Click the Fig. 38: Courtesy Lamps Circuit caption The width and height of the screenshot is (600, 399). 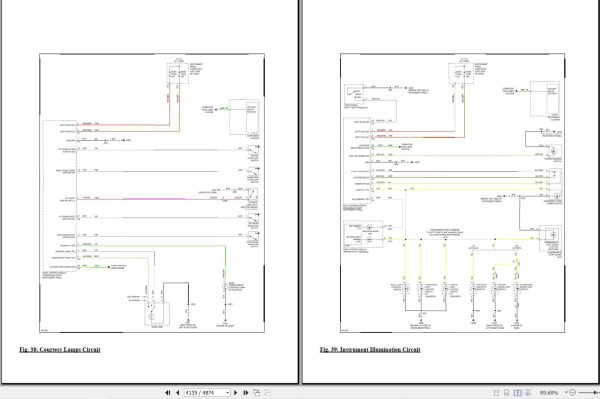(60, 349)
